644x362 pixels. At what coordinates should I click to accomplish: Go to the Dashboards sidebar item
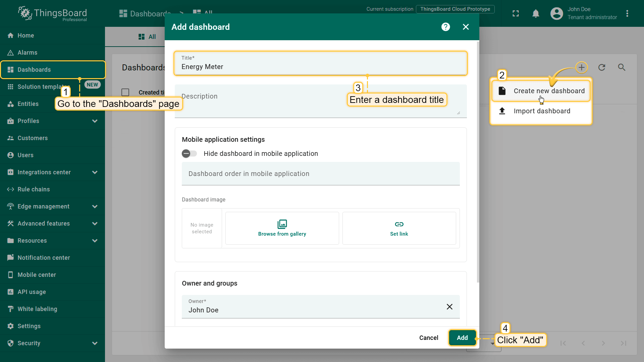click(x=52, y=70)
